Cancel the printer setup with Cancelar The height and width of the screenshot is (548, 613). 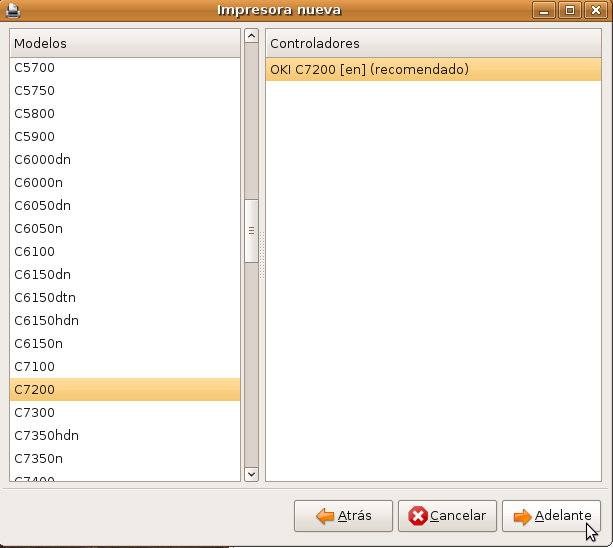[x=447, y=516]
